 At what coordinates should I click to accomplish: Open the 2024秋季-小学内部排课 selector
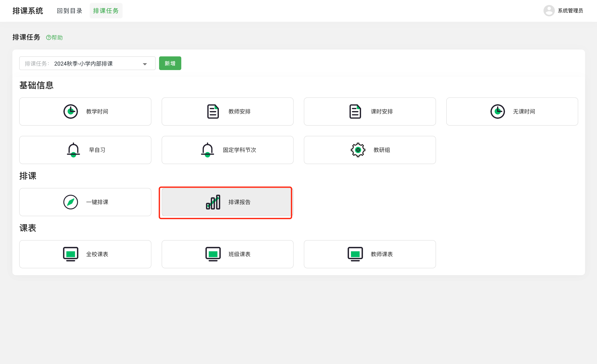[x=83, y=63]
